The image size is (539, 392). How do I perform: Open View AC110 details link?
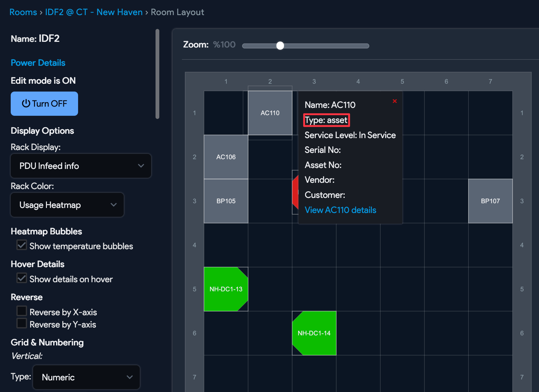340,210
